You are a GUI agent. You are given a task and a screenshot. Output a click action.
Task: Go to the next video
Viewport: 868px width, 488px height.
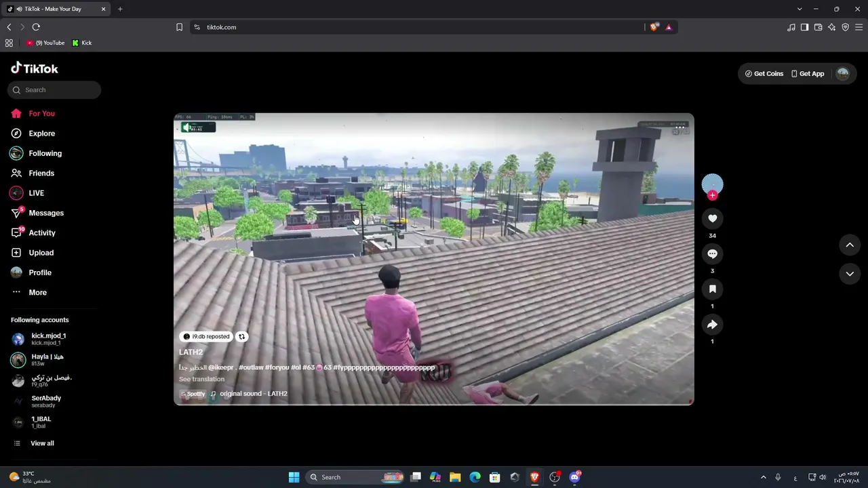(850, 274)
